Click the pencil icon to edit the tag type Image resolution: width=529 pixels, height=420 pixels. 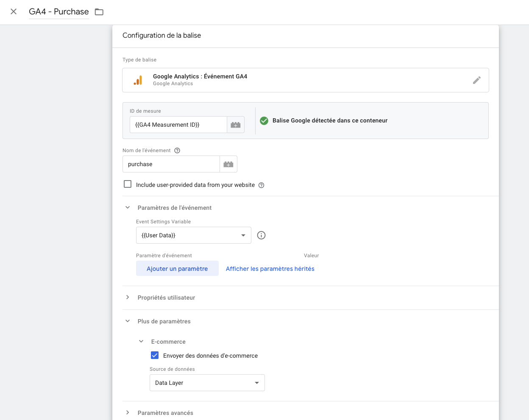(x=477, y=80)
